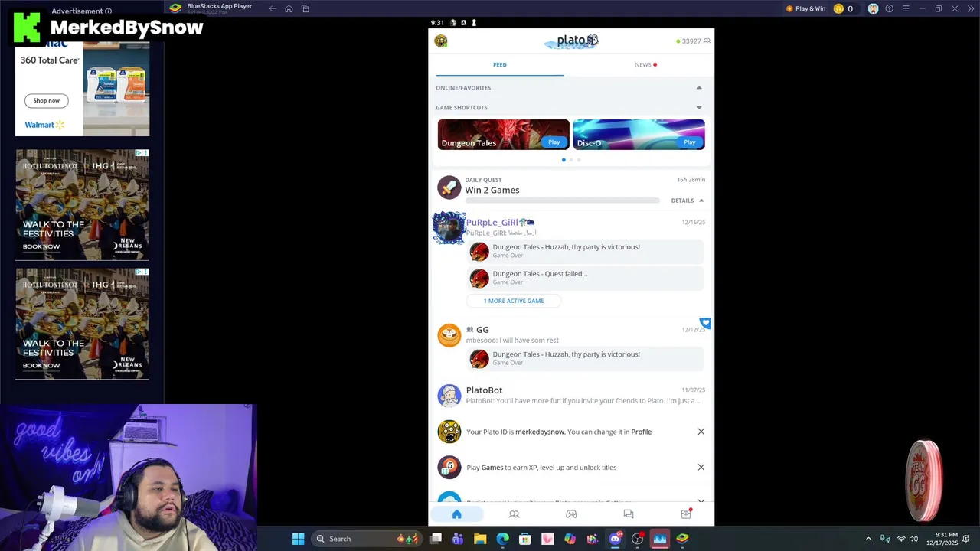The image size is (980, 551).
Task: Open PuRpLe_GiRl's victorious Dungeon Tales game
Action: point(586,251)
